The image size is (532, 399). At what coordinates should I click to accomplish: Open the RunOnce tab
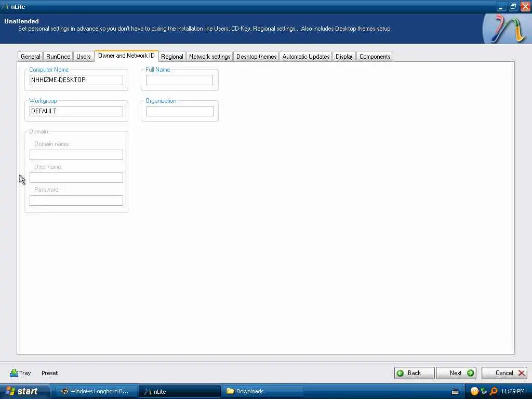pyautogui.click(x=58, y=56)
